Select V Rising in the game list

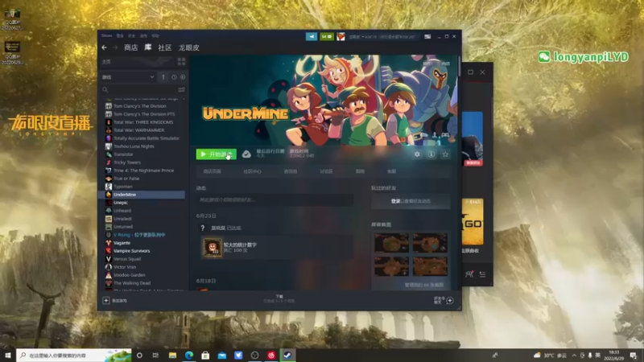coord(141,235)
